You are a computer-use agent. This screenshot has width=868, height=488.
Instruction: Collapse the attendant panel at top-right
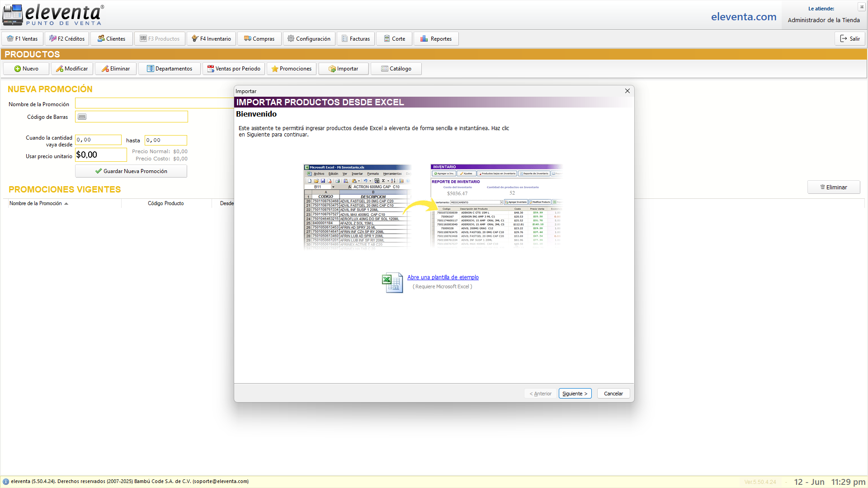[x=862, y=7]
